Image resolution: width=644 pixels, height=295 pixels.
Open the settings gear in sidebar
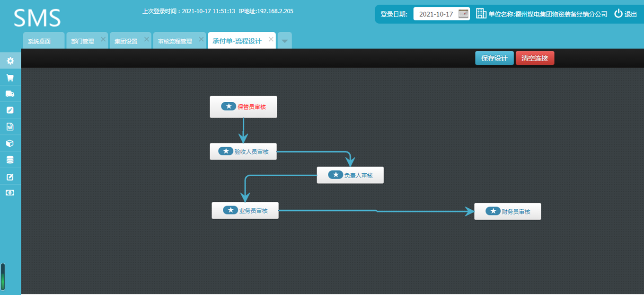point(10,61)
